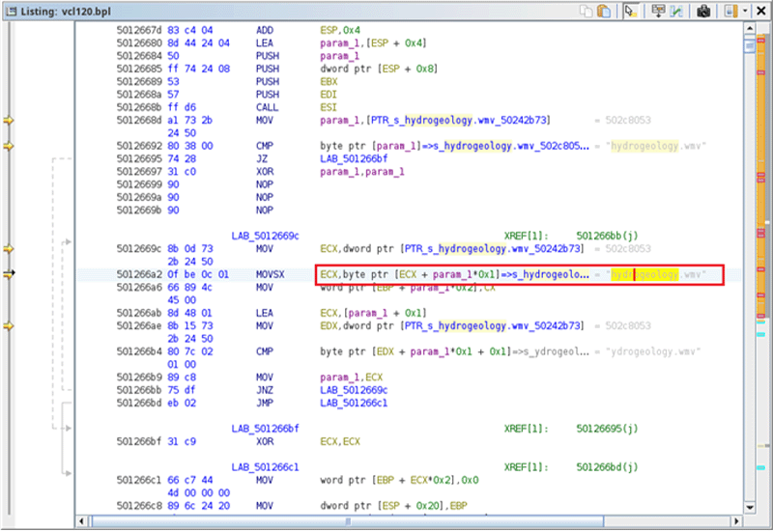Image resolution: width=773 pixels, height=532 pixels.
Task: Open the listing field editor icon
Action: [x=658, y=11]
